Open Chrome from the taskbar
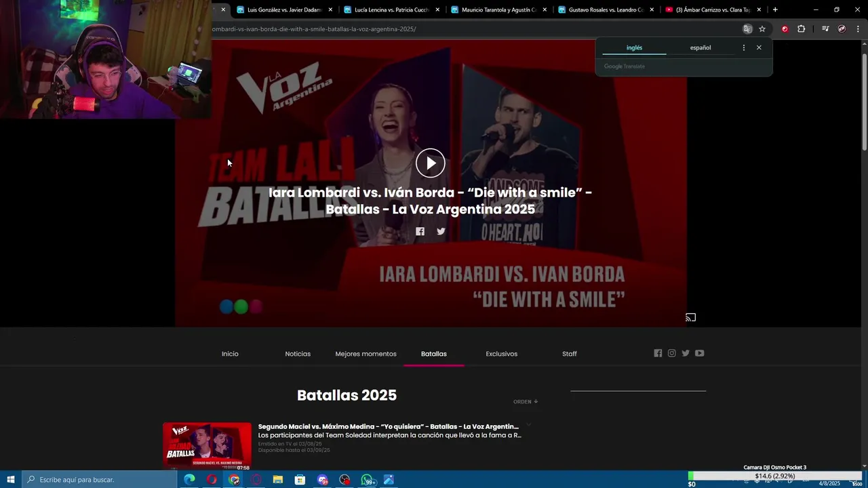The image size is (868, 488). click(x=234, y=479)
